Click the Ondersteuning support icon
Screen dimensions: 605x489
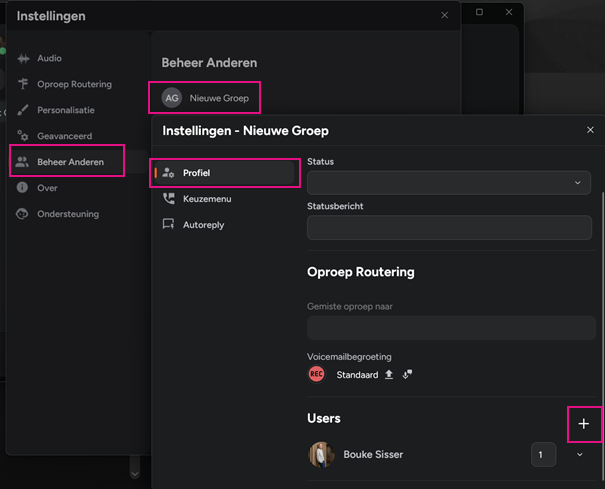point(22,213)
